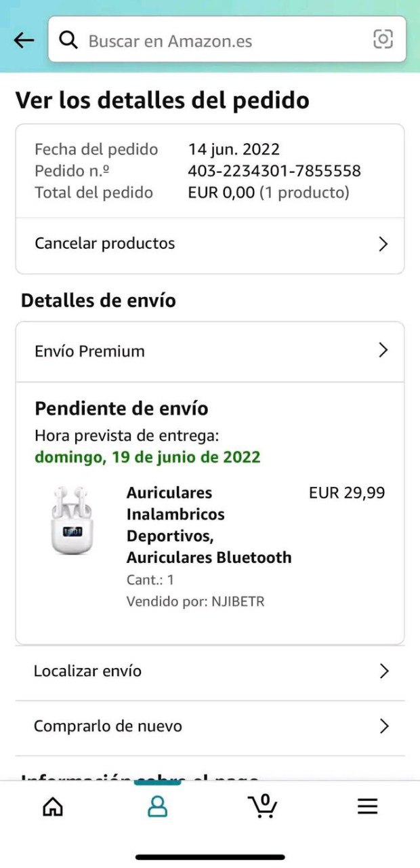
Task: Tap the back arrow icon
Action: click(x=24, y=41)
